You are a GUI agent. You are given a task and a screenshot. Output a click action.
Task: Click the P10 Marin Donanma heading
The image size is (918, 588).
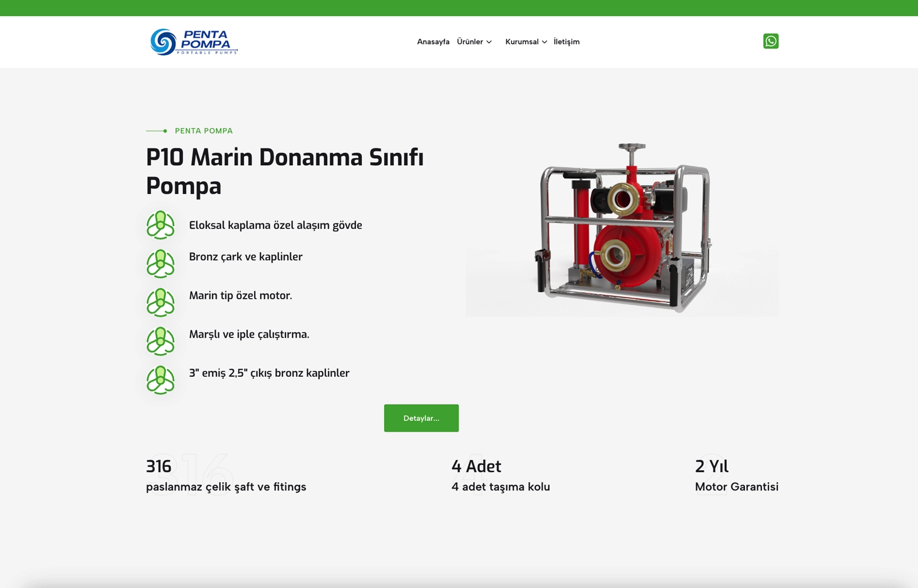(285, 171)
